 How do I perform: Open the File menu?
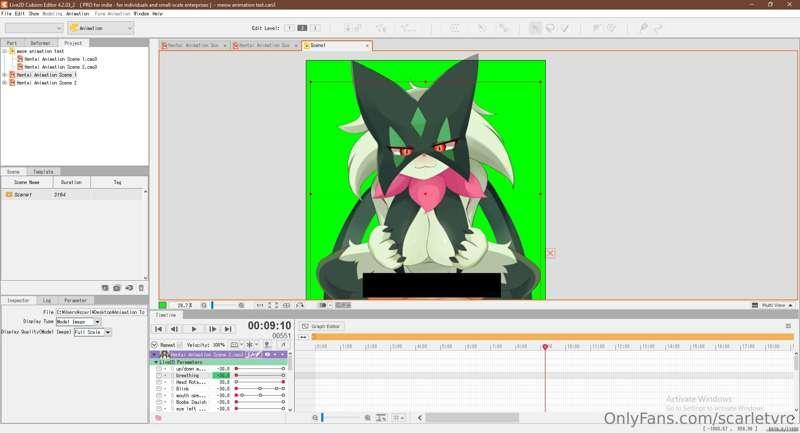[6, 14]
